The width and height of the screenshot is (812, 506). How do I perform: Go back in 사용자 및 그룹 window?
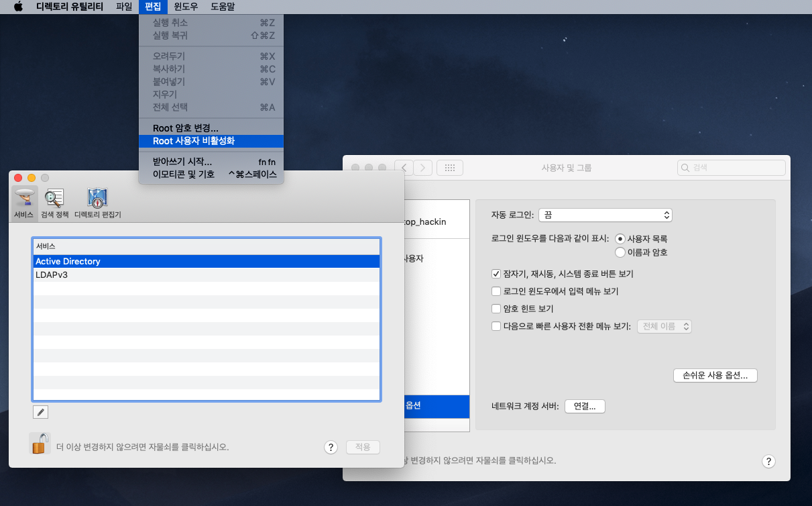404,167
